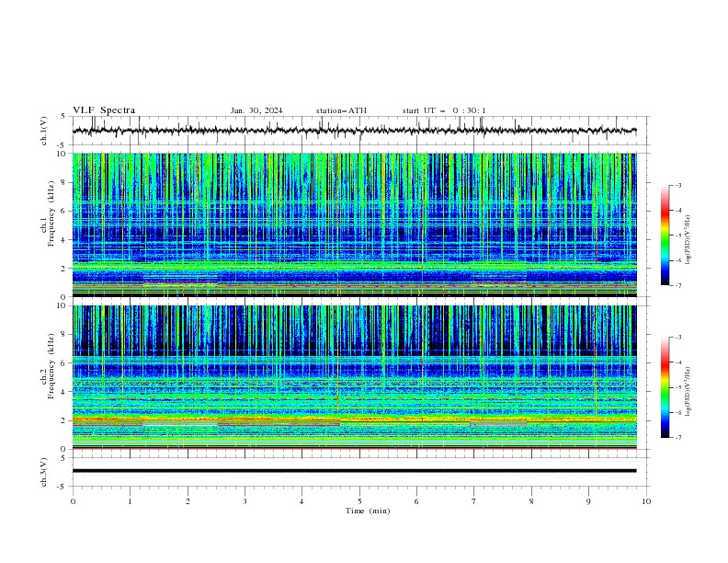Click the "VLF Spectra" title text

(x=104, y=110)
